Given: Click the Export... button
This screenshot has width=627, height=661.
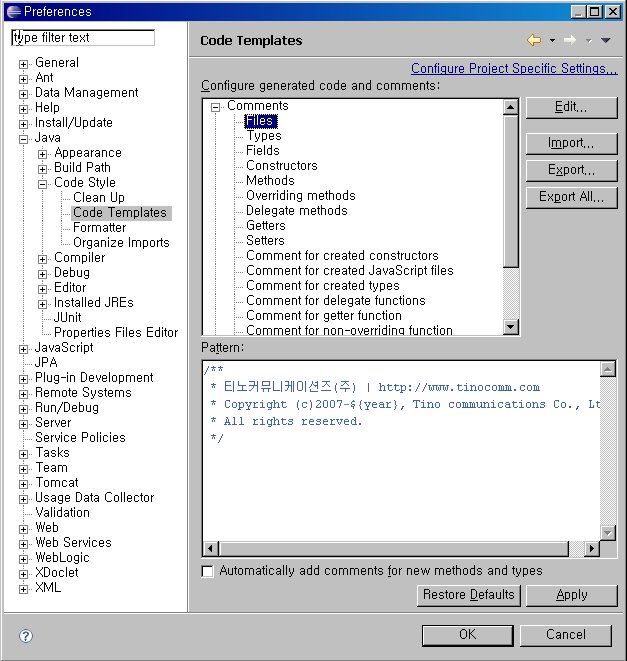Looking at the screenshot, I should (571, 170).
